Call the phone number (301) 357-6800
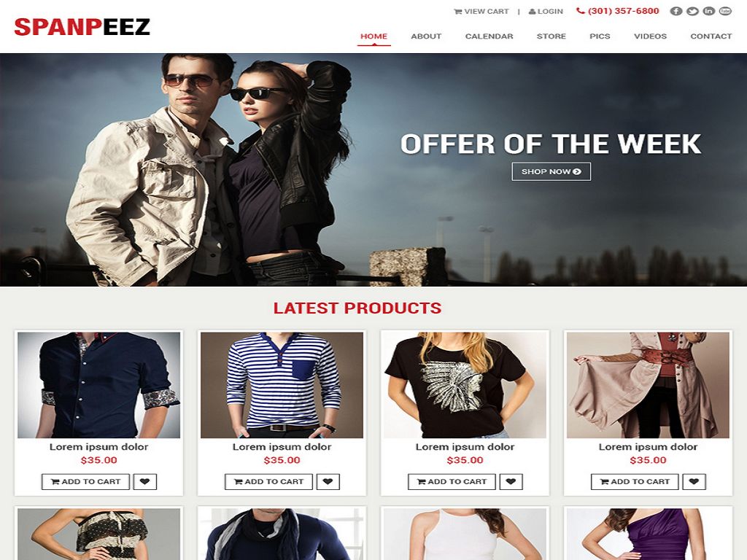 pos(618,11)
